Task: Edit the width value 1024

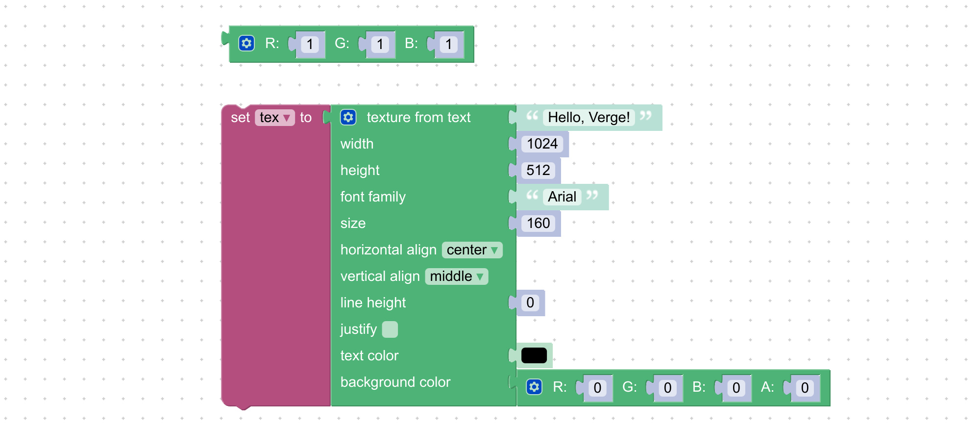Action: [x=542, y=144]
